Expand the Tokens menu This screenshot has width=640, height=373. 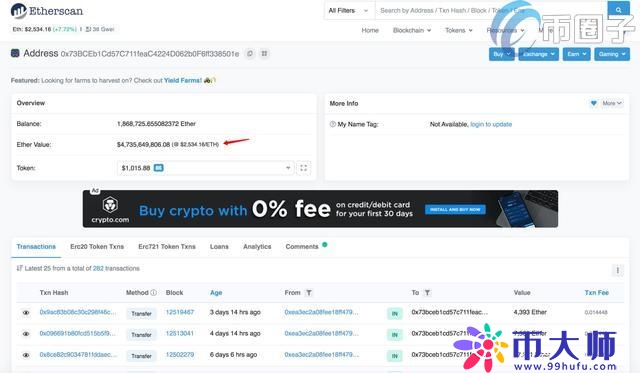[x=459, y=30]
